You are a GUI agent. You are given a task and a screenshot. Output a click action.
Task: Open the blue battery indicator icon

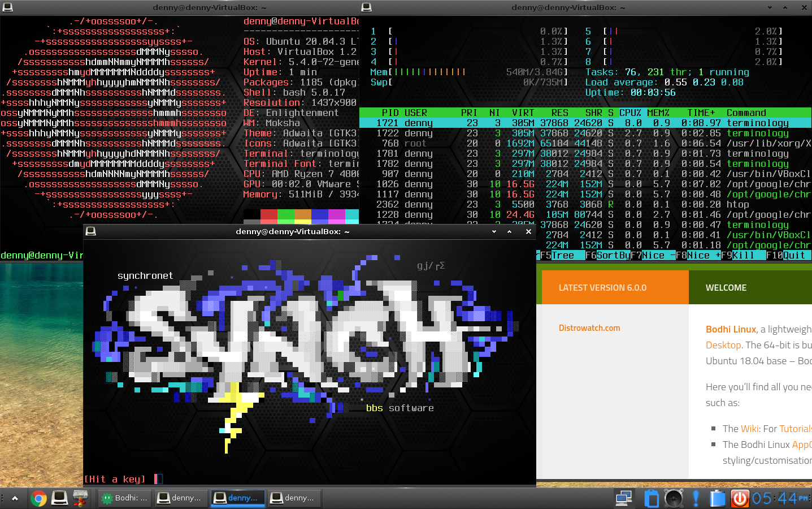(x=718, y=498)
